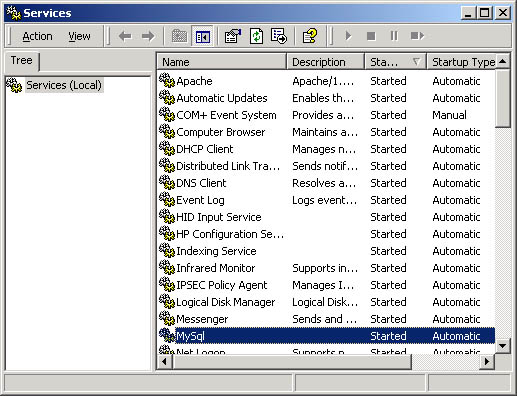
Task: Click the Automatic Updates service name
Action: pos(222,98)
